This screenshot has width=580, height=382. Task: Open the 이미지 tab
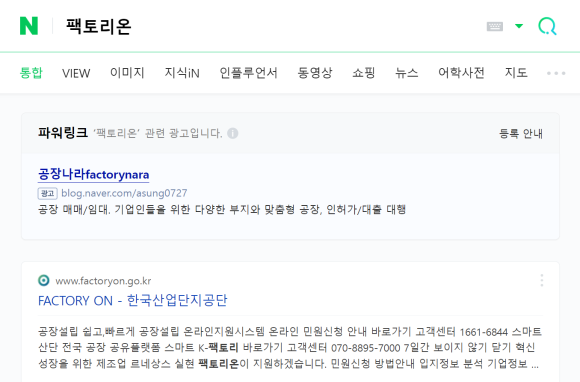click(127, 72)
